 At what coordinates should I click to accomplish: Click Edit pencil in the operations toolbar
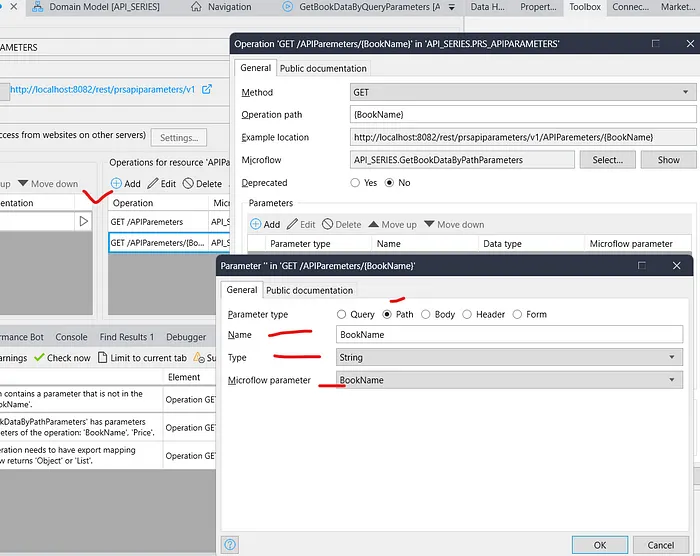[162, 184]
